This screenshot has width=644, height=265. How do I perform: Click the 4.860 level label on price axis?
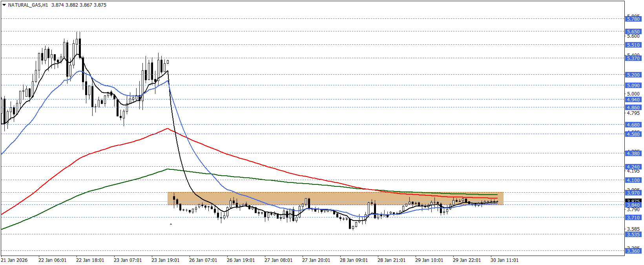pos(633,107)
